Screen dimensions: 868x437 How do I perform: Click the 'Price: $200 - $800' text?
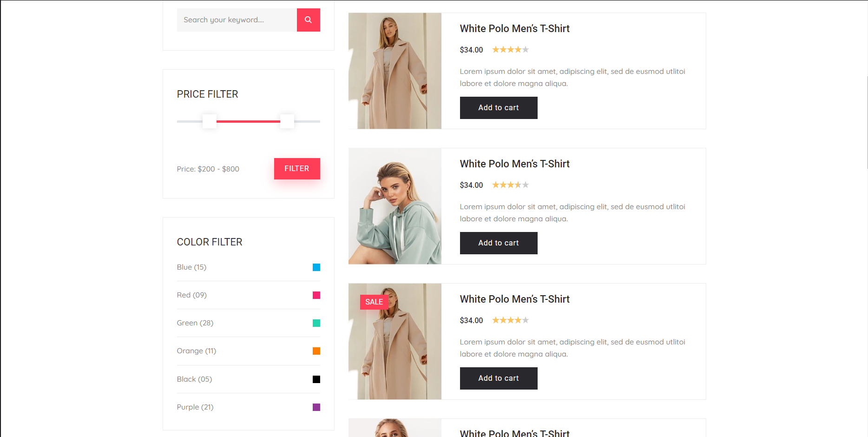coord(208,169)
